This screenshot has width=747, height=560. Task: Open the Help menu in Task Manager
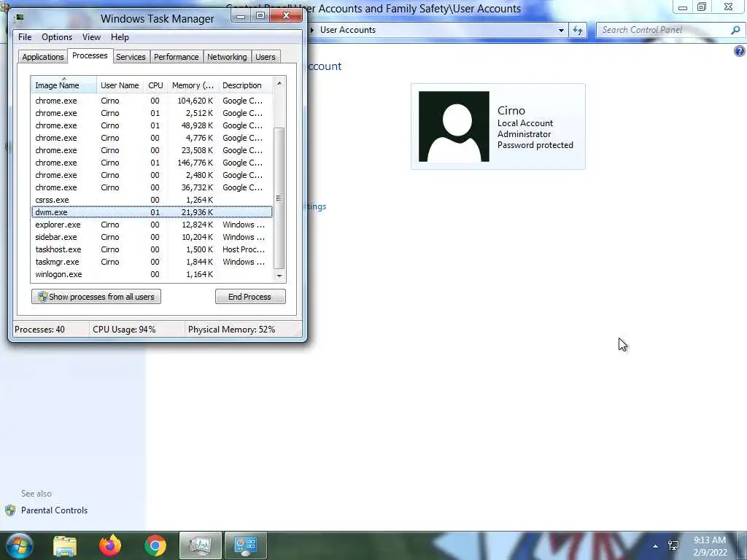[x=120, y=37]
